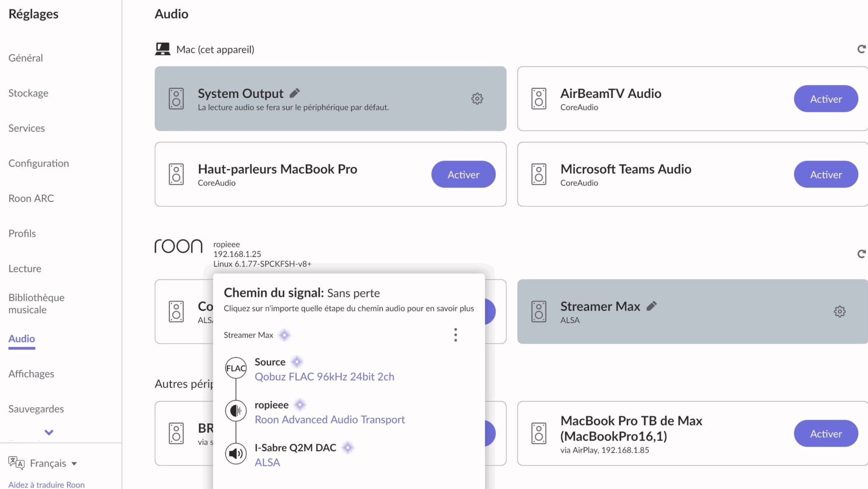Image resolution: width=868 pixels, height=489 pixels.
Task: Click Chemin du signal: Sans perte heading
Action: (x=302, y=293)
